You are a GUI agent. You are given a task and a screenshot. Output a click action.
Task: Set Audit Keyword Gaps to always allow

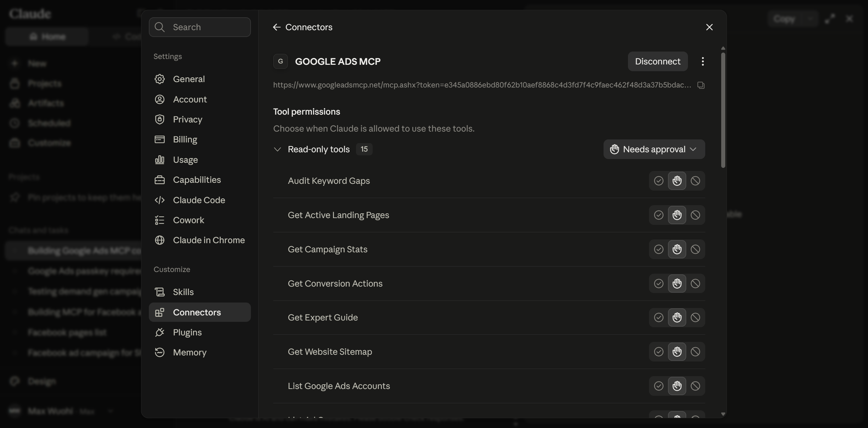(658, 181)
